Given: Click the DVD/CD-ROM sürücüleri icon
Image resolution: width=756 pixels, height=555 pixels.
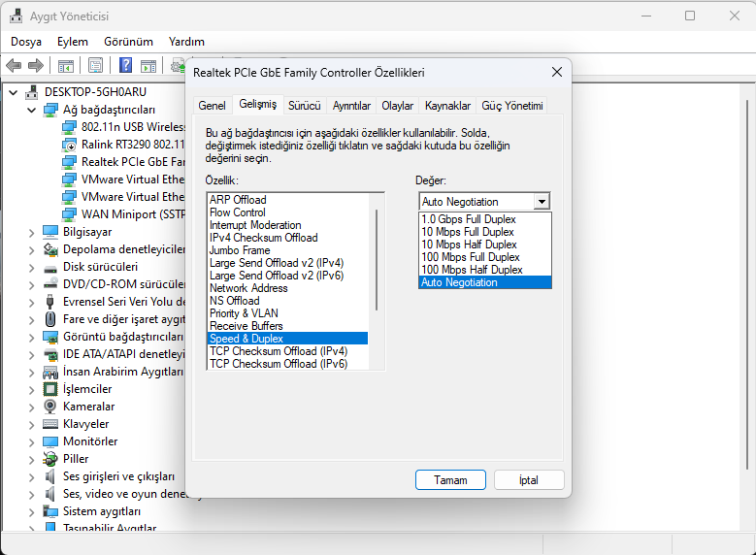Looking at the screenshot, I should pos(50,284).
